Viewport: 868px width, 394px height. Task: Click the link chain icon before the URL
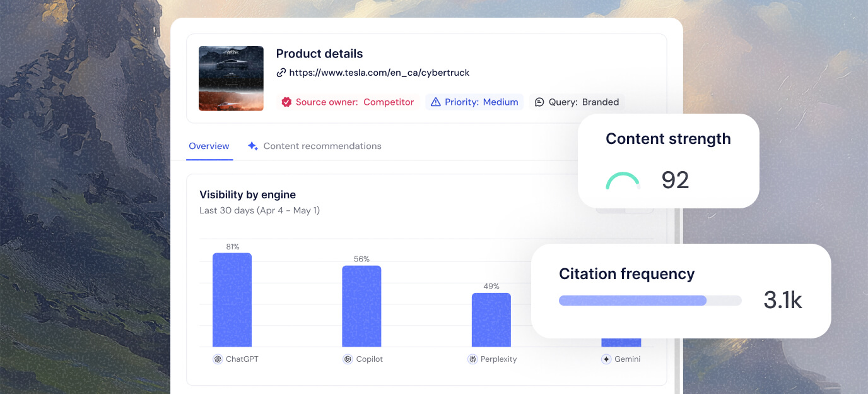(281, 73)
